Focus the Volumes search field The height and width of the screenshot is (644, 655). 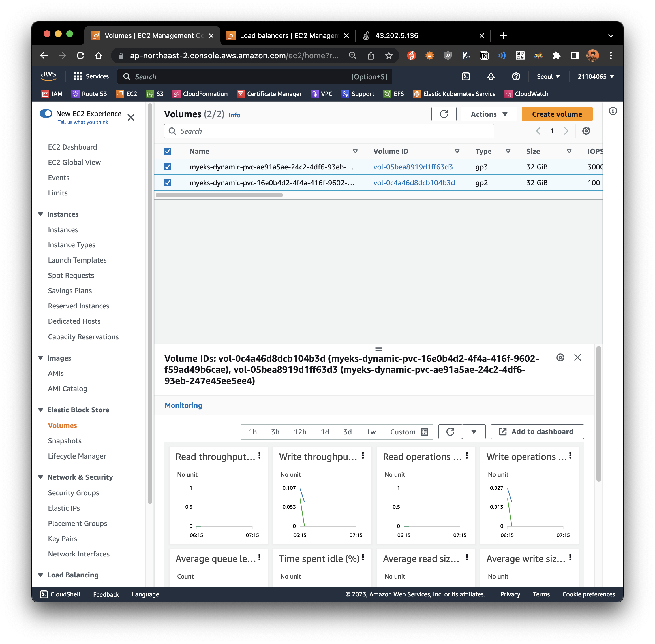point(329,131)
